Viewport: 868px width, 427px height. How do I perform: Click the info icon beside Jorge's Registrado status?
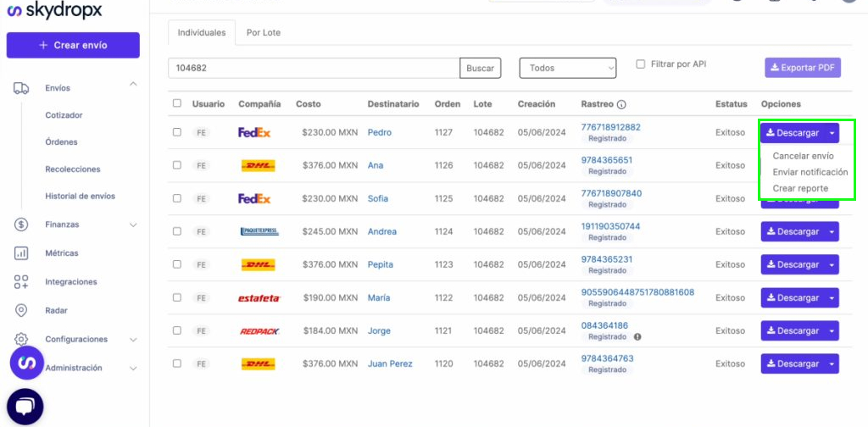coord(637,337)
